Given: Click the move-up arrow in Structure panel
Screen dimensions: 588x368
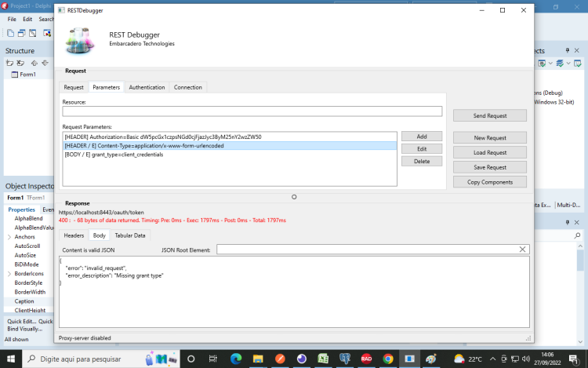Looking at the screenshot, I should point(34,63).
